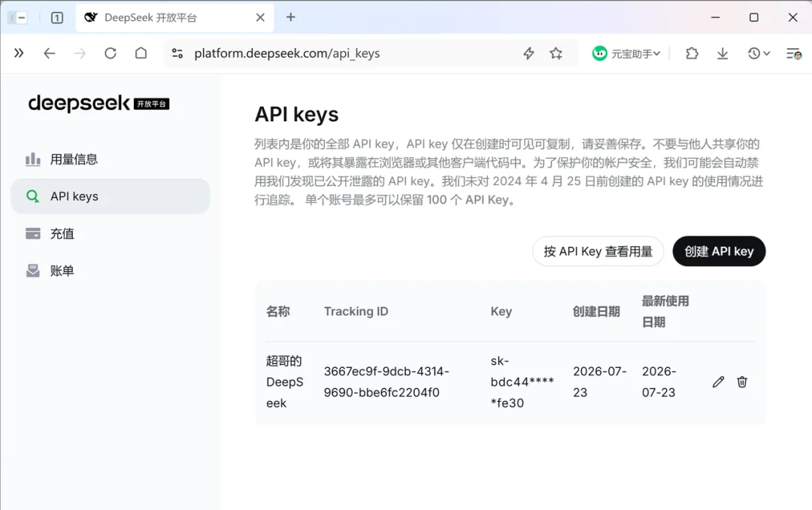Click the 创建日期 value 2026-07-23

point(600,382)
